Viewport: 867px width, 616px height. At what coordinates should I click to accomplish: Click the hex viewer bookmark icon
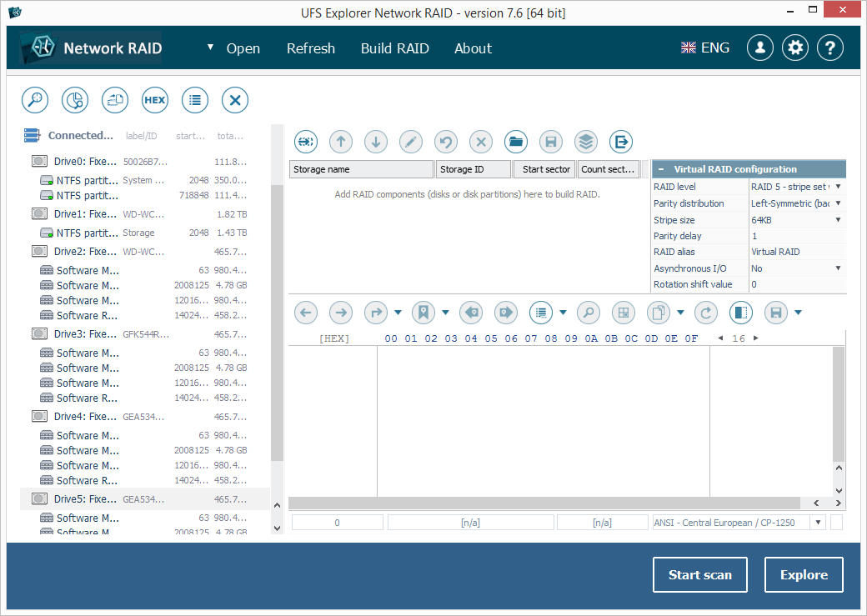click(423, 313)
